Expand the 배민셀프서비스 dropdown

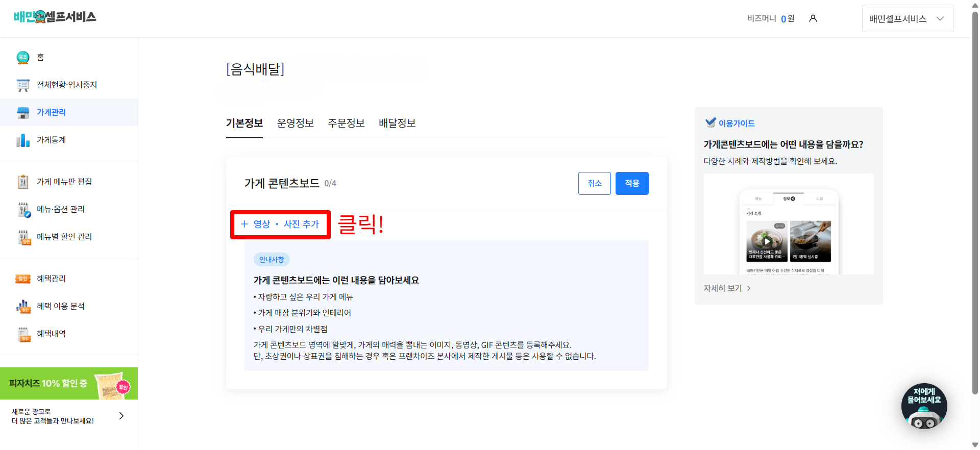point(908,18)
